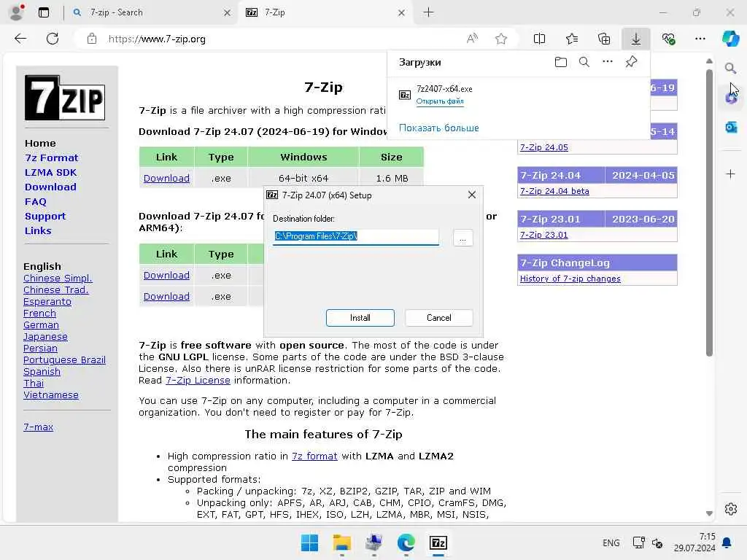
Task: Click the browser back arrow
Action: coord(20,39)
